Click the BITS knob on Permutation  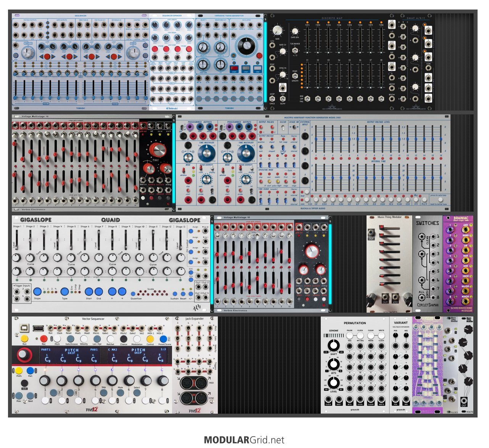[333, 365]
